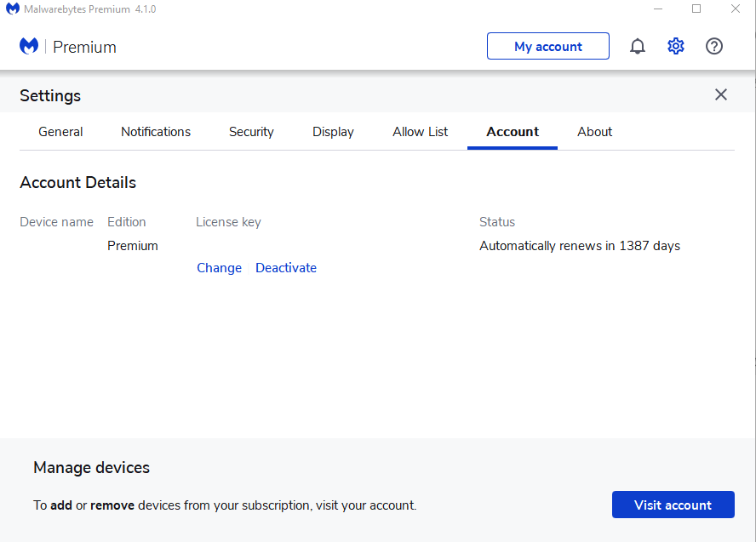
Task: Open the notifications bell icon
Action: pos(638,46)
